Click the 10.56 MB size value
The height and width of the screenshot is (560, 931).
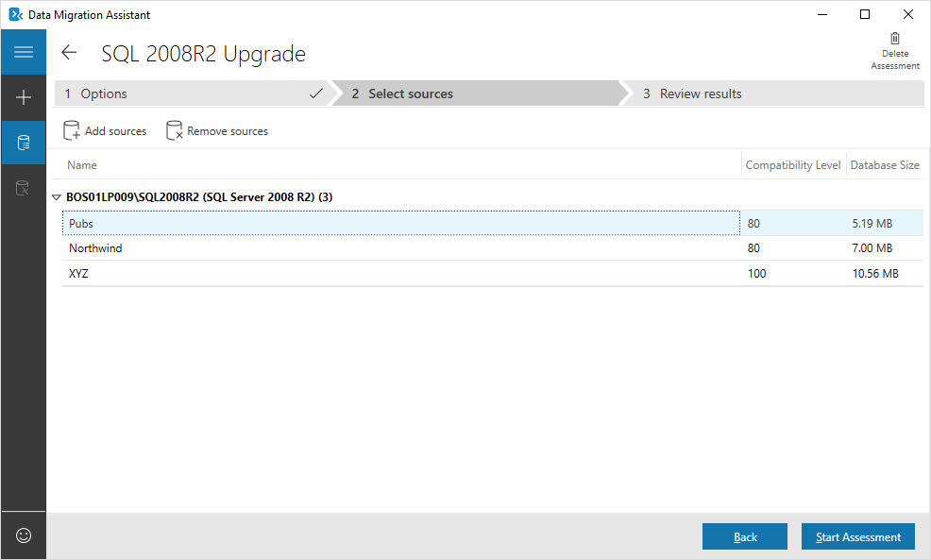pos(875,273)
